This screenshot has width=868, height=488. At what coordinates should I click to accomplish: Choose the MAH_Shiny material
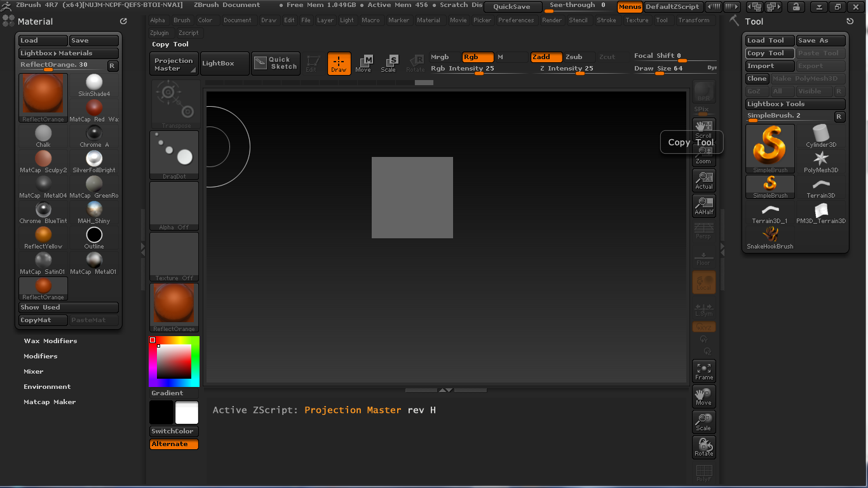tap(94, 213)
